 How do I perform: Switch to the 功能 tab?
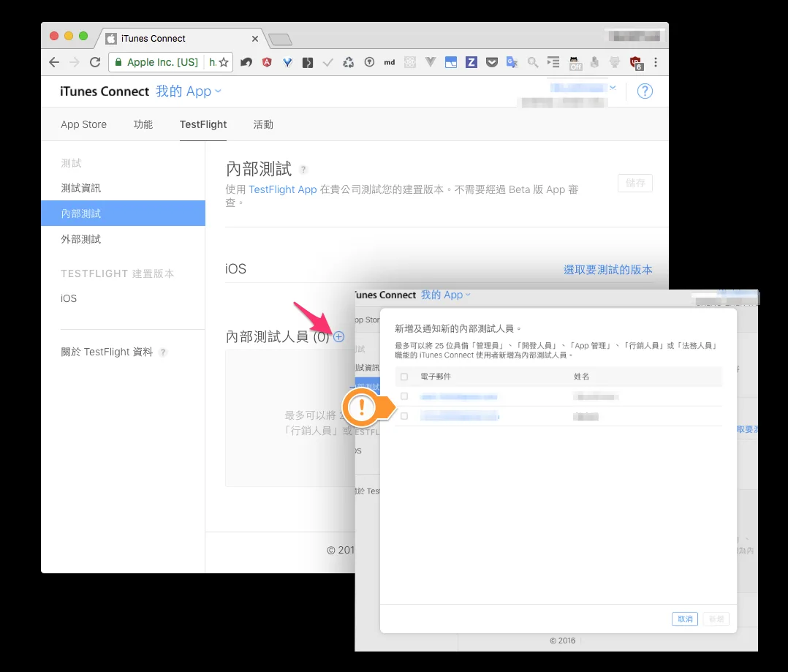point(143,124)
